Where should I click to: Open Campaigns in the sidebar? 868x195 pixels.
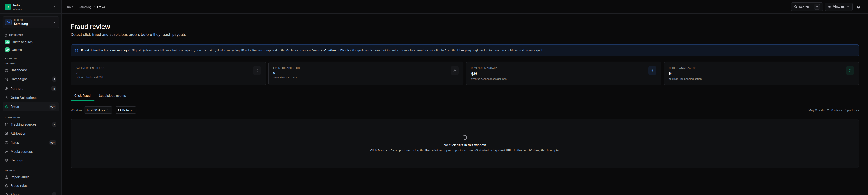pyautogui.click(x=31, y=79)
